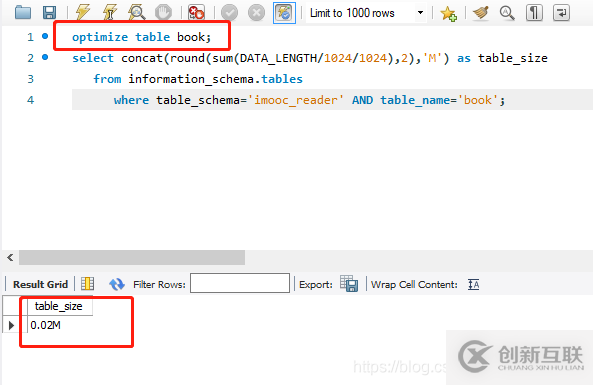Rollback the transaction X icon
The width and height of the screenshot is (593, 385).
(x=256, y=12)
